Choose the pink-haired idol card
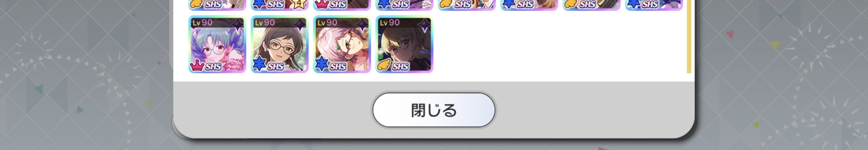Screen dimensions: 868x150 [x=342, y=44]
